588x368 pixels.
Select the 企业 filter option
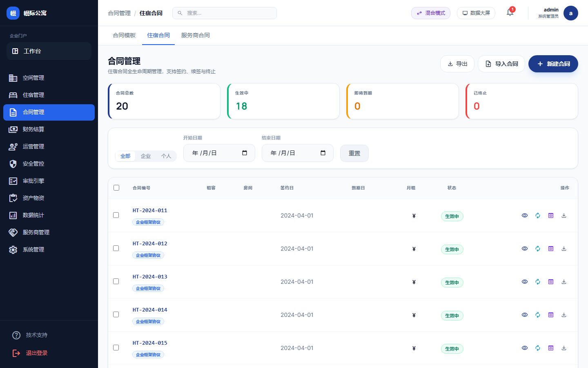click(x=146, y=156)
